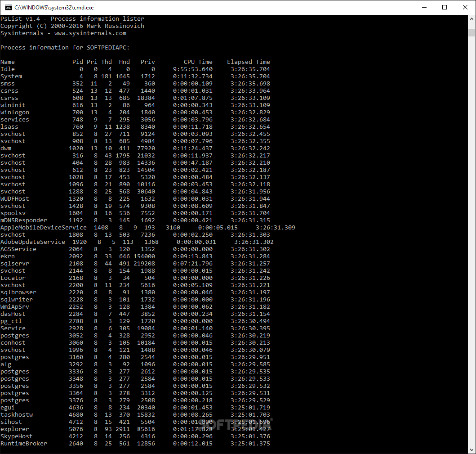Click the 'Pri' column header
The image size is (476, 454).
coord(92,62)
